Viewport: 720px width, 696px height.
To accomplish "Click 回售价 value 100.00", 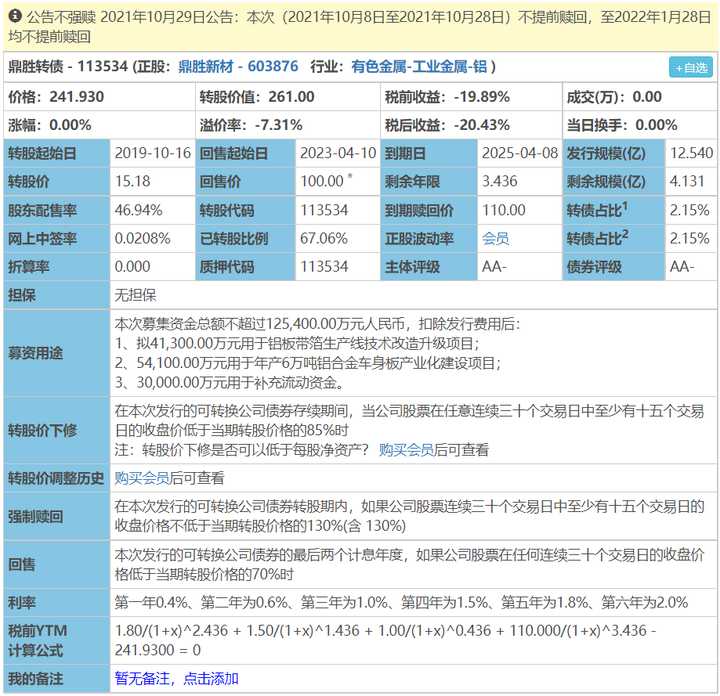I will click(x=322, y=181).
